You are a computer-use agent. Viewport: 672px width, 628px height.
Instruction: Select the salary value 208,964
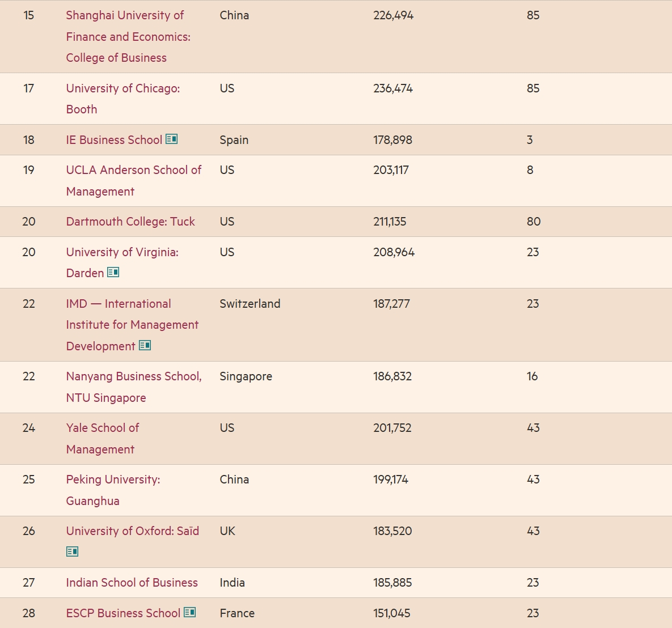394,252
